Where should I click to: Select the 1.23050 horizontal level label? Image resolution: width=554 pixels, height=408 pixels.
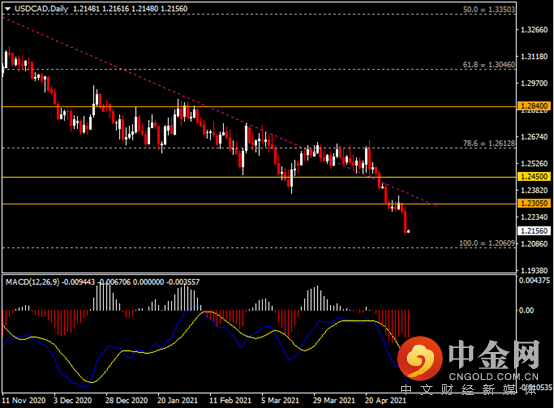coord(534,203)
